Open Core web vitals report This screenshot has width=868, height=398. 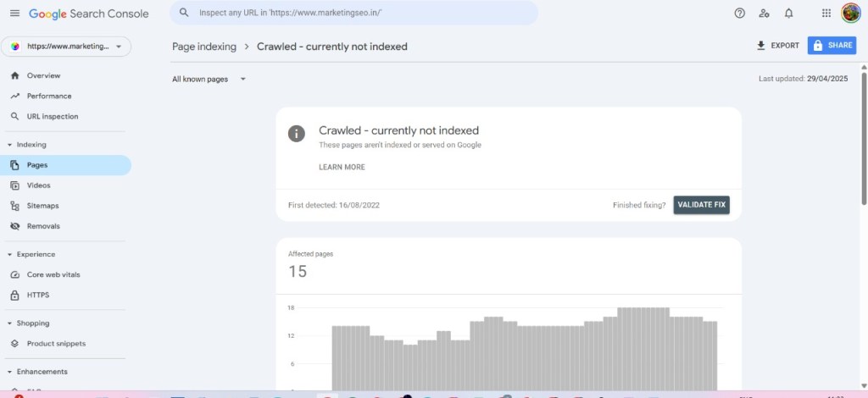point(53,275)
